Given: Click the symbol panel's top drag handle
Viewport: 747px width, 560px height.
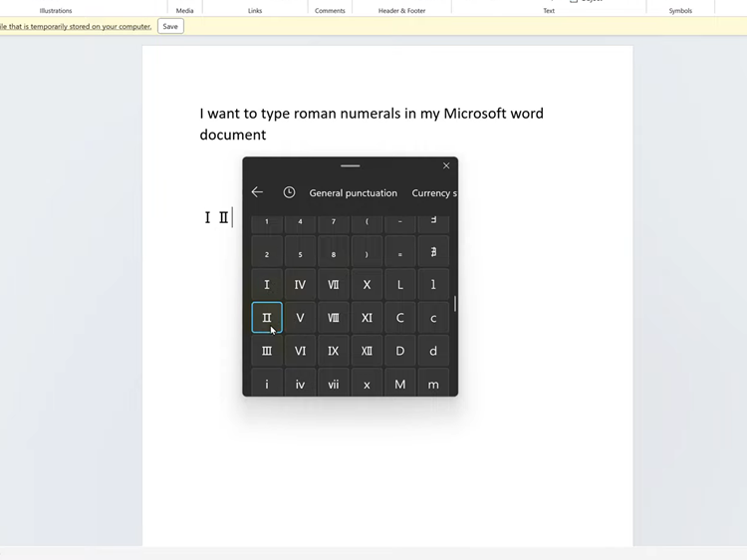Looking at the screenshot, I should (351, 165).
